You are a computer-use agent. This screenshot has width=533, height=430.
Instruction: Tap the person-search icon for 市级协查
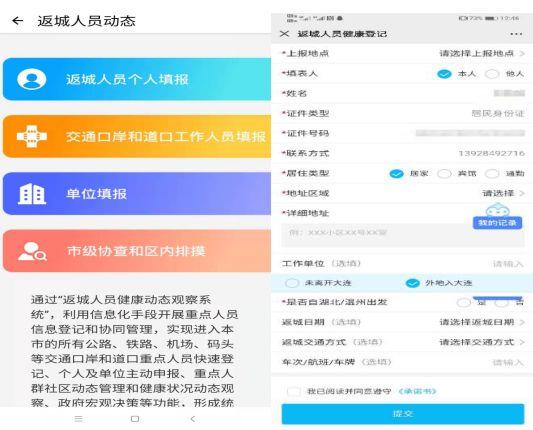pyautogui.click(x=32, y=251)
